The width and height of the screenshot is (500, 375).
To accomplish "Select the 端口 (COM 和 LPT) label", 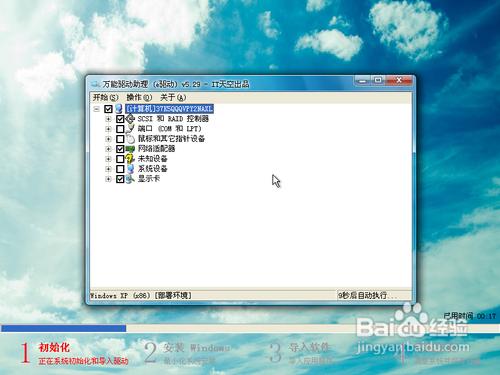I will tap(170, 129).
